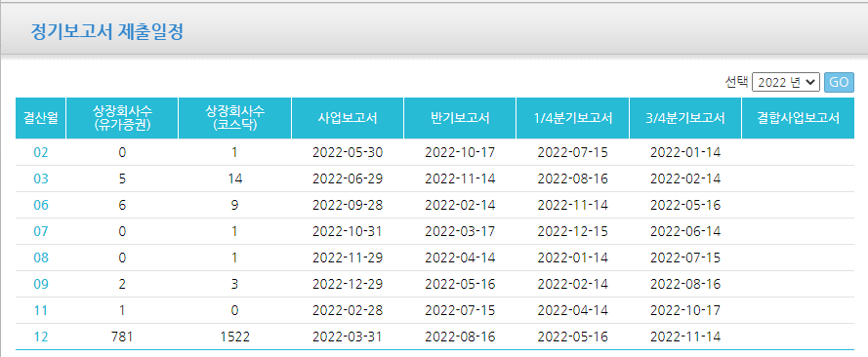Viewport: 868px width, 357px height.
Task: Click the 사업보고서 column header
Action: [348, 118]
